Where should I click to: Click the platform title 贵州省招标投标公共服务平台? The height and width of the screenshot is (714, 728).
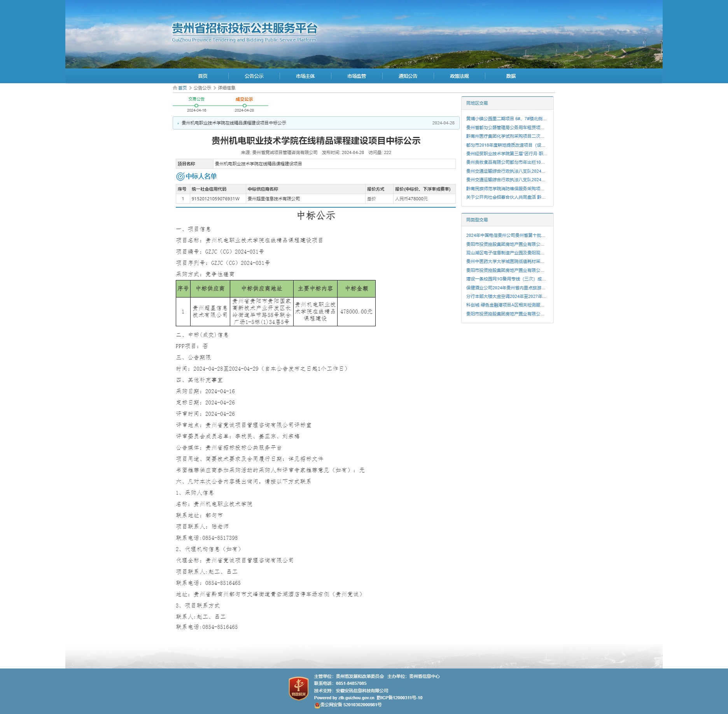[x=245, y=29]
